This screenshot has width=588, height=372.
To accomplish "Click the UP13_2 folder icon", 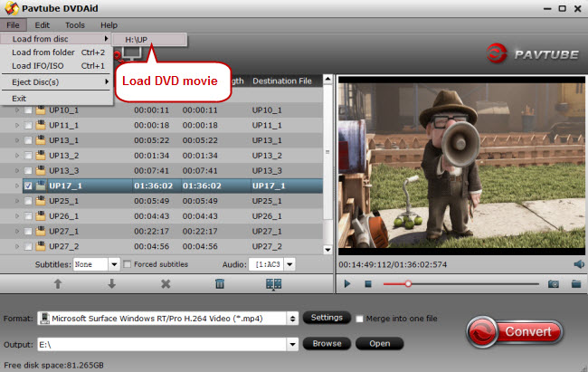I will [41, 156].
